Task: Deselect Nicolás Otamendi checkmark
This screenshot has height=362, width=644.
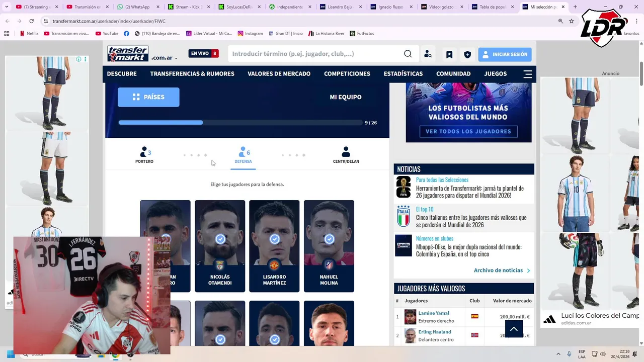Action: [x=220, y=239]
